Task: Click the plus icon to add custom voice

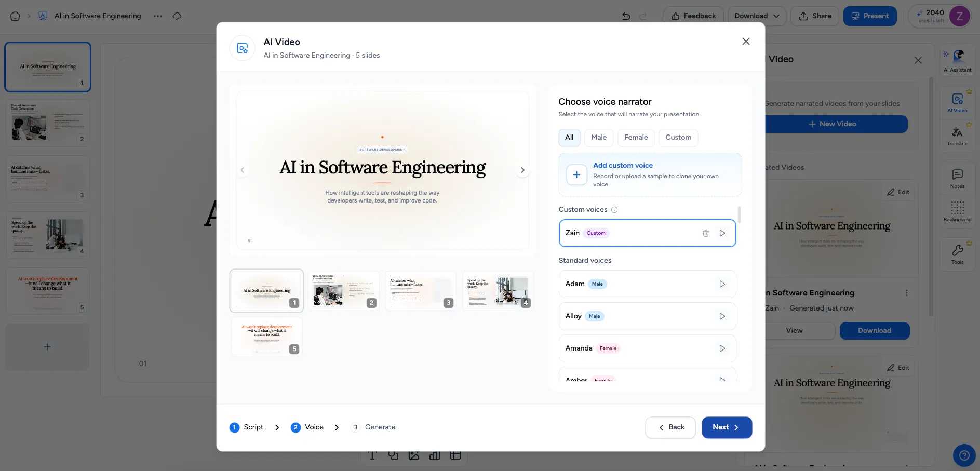Action: pos(576,175)
